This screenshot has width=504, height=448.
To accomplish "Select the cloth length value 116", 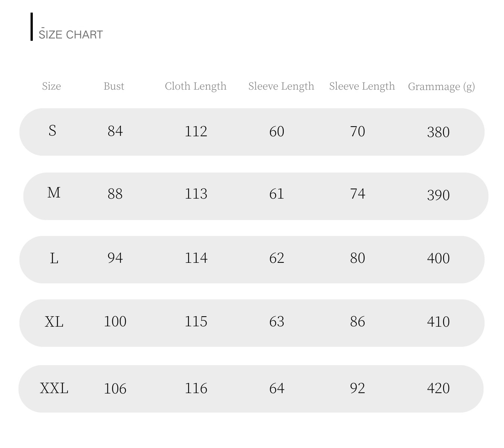I will click(x=196, y=389).
